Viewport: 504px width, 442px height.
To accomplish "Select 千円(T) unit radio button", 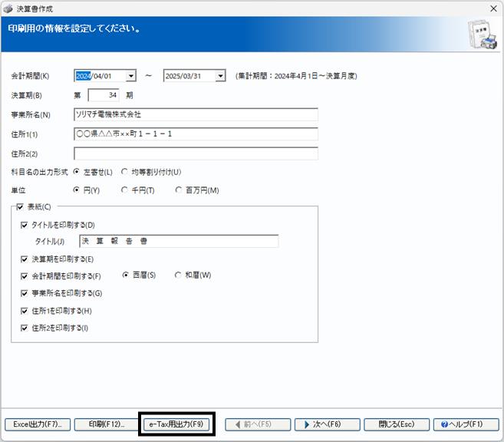I will 124,190.
